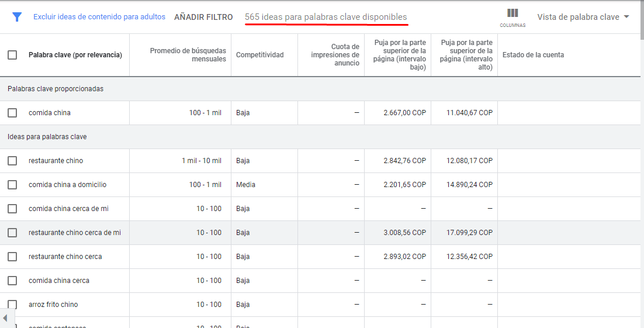
Task: Check the arroz frito chino row
Action: tap(12, 305)
